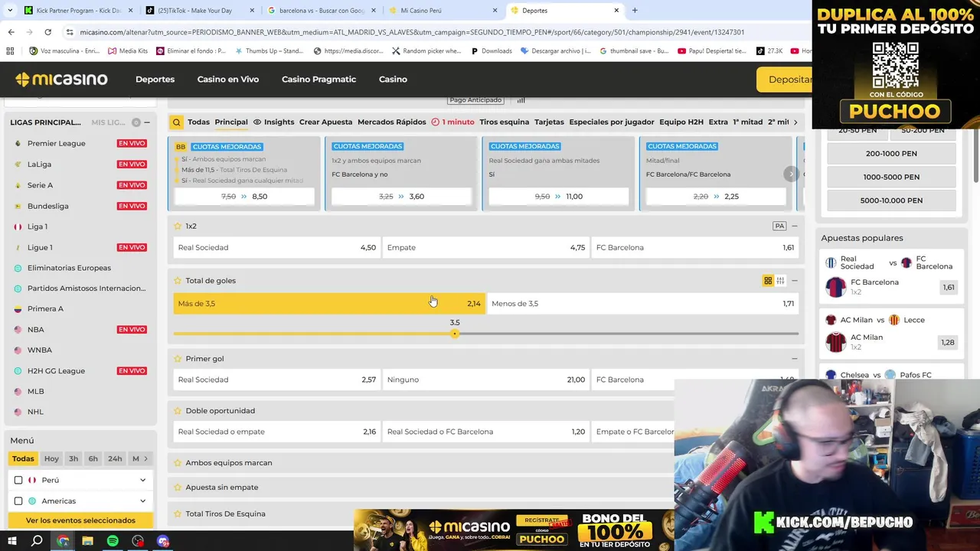Open Spotify from the taskbar
Viewport: 980px width, 551px height.
click(113, 541)
